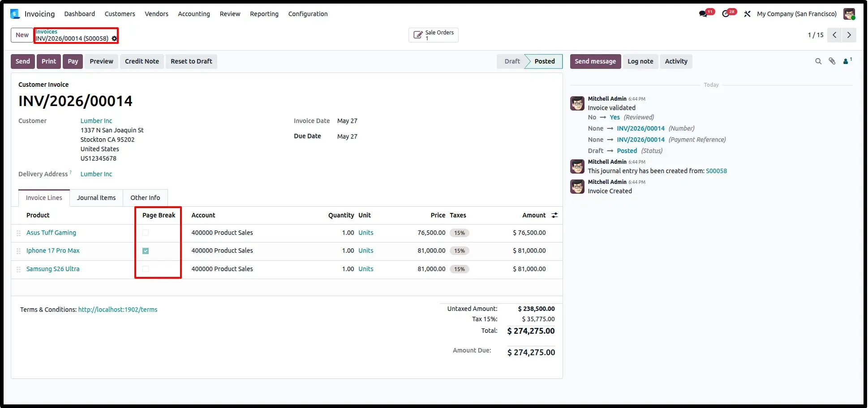Go to the next invoice record

pos(849,35)
